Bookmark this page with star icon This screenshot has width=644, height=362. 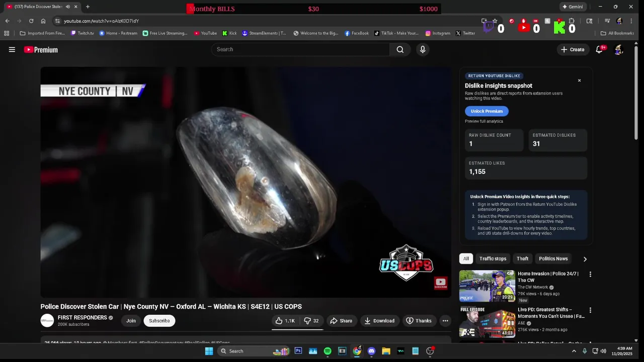(x=495, y=21)
